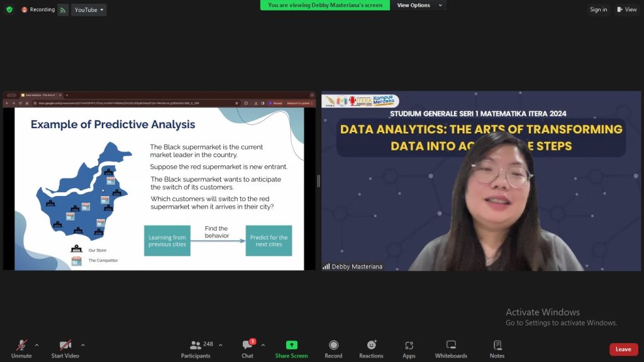Expand the video options arrow beside Start Video

point(82,345)
